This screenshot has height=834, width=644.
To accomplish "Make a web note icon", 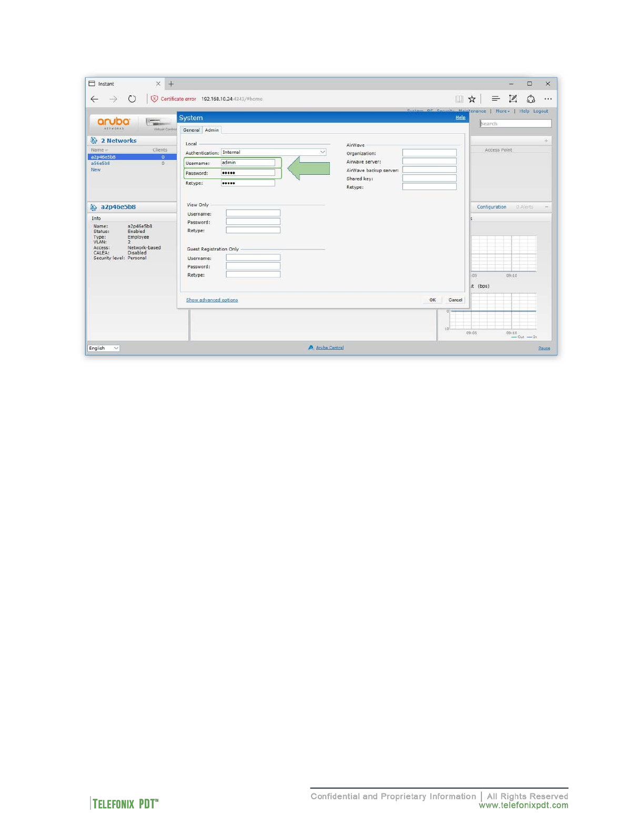I will click(513, 99).
